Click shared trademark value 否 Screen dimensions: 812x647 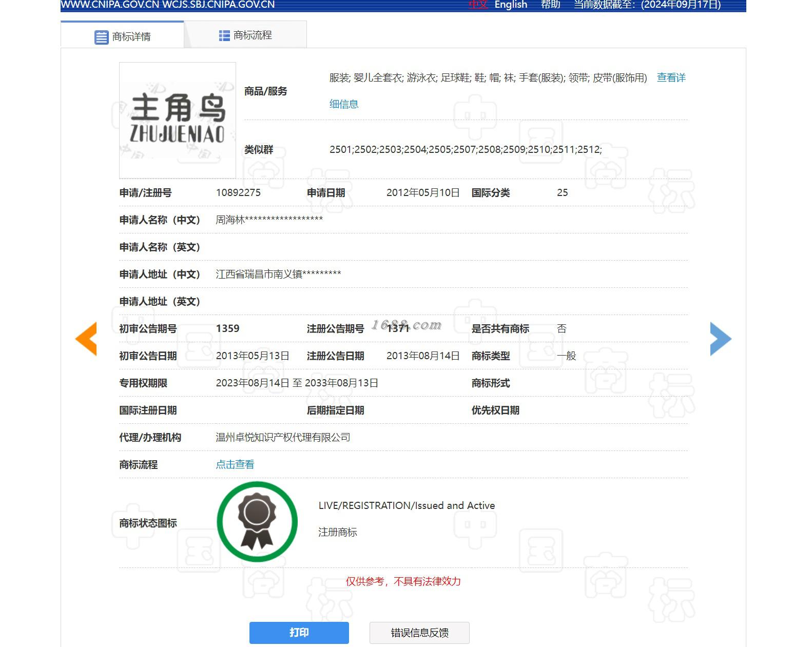point(562,328)
